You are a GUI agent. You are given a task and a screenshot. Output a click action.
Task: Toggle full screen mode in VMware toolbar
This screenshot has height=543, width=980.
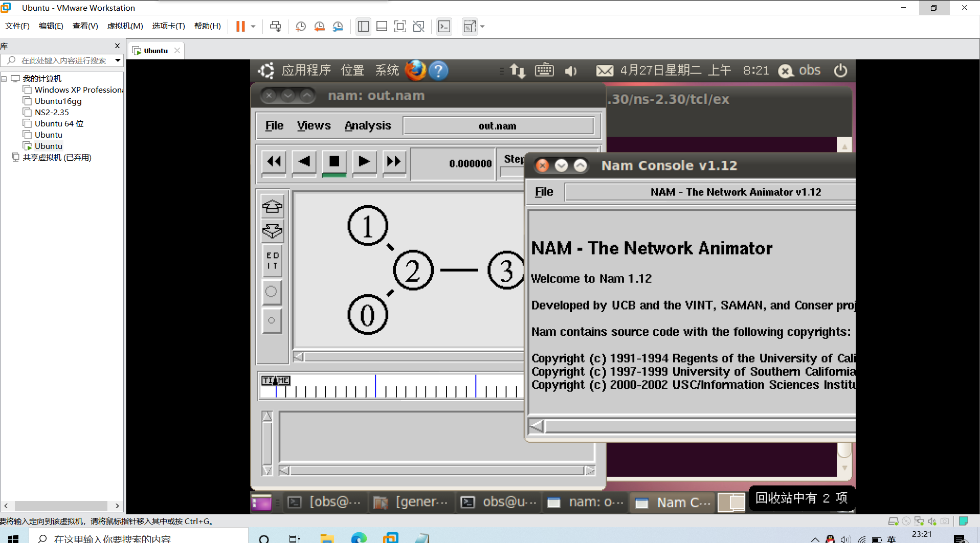coord(400,26)
